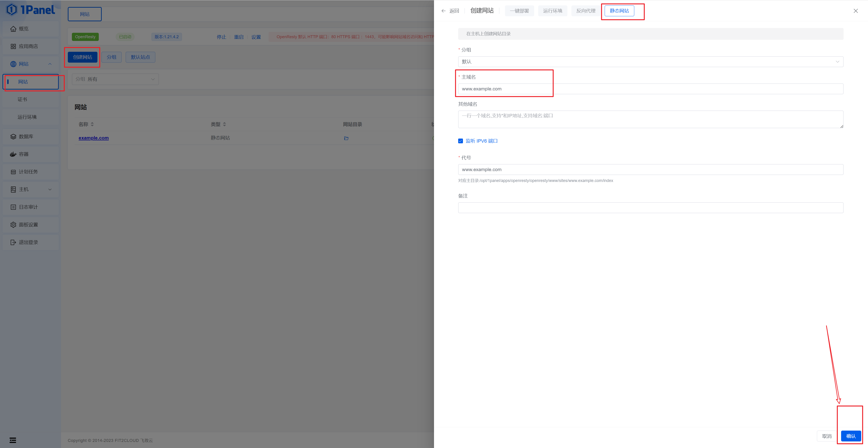
Task: Uncheck the listen IPV6 port checkbox
Action: pos(460,141)
